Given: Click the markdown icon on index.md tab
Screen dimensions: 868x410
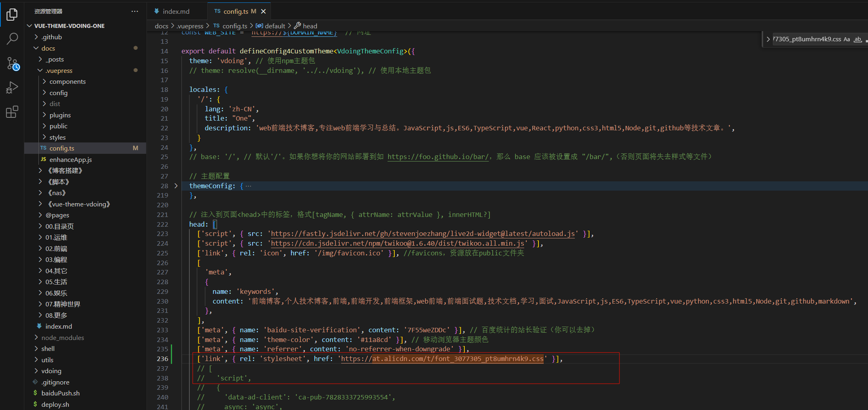Looking at the screenshot, I should (157, 11).
